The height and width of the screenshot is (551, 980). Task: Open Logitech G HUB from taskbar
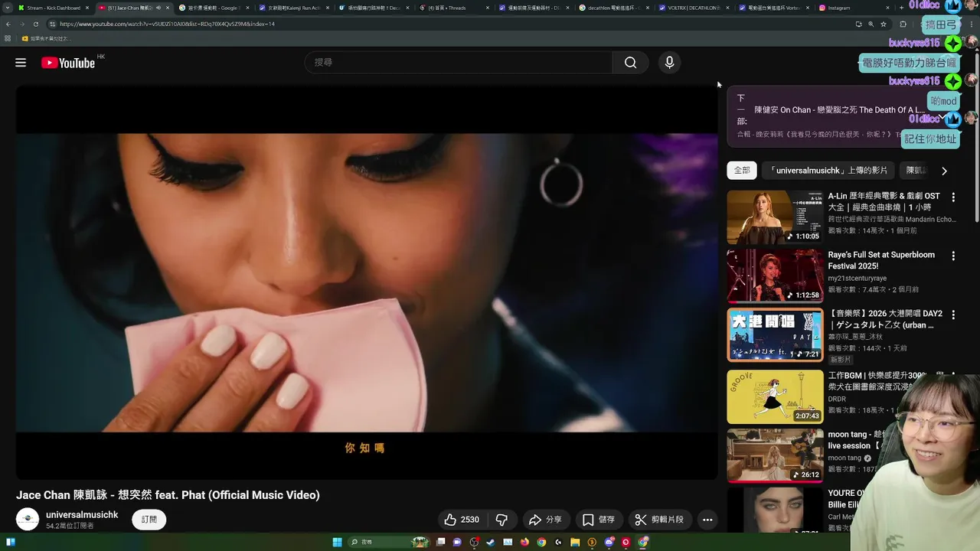(x=558, y=543)
